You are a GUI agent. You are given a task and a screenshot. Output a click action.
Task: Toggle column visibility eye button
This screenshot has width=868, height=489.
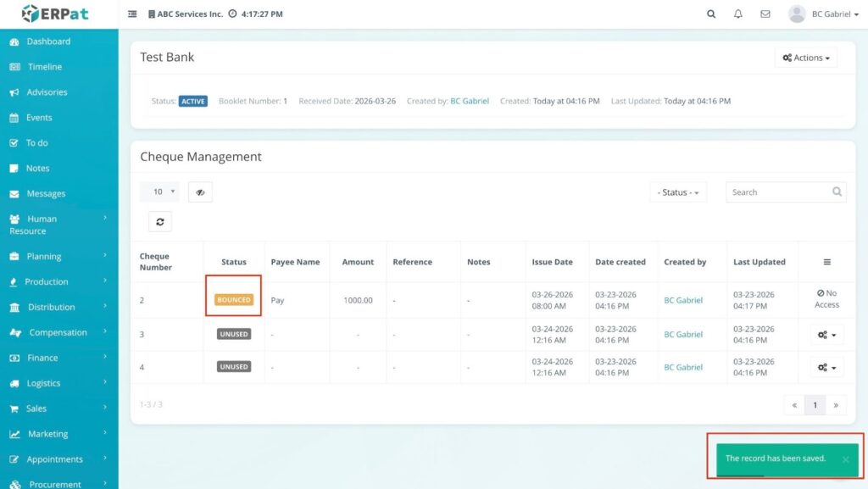click(x=200, y=192)
